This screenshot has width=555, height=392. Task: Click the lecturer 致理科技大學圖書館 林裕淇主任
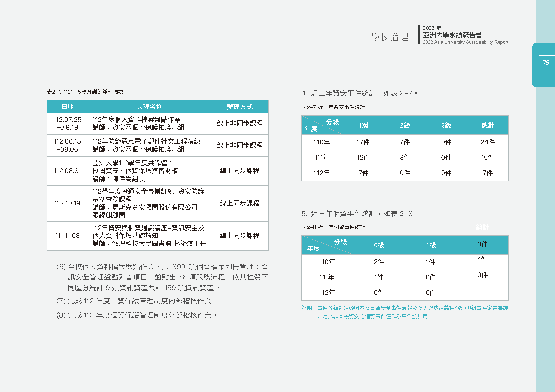(159, 244)
